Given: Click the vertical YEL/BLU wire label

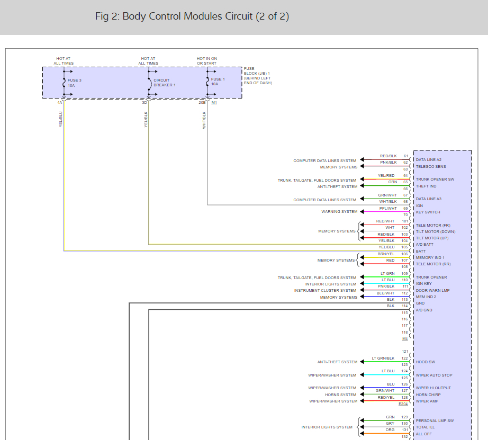Looking at the screenshot, I should pos(61,119).
